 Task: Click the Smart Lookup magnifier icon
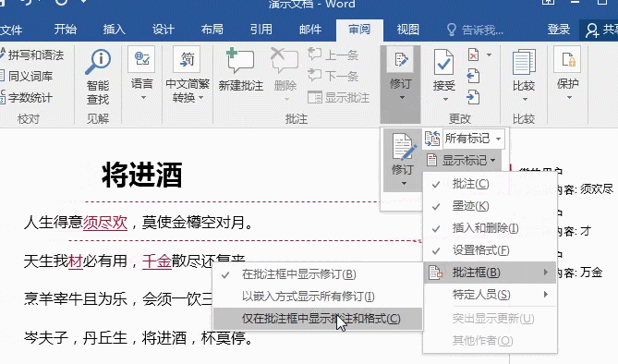point(98,62)
